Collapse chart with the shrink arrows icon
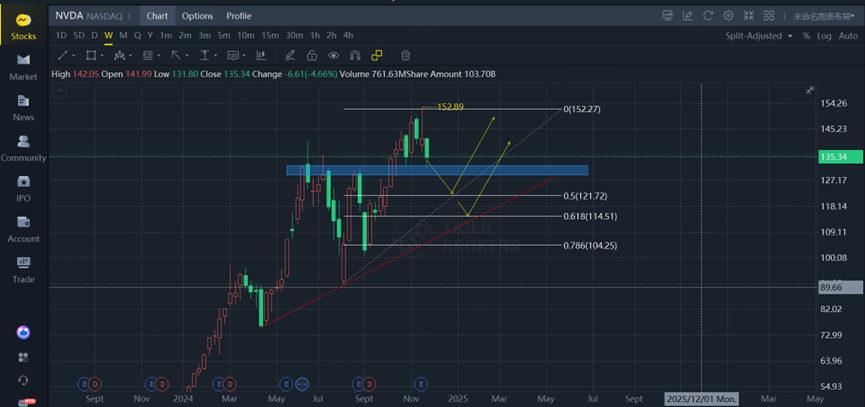 pos(749,15)
